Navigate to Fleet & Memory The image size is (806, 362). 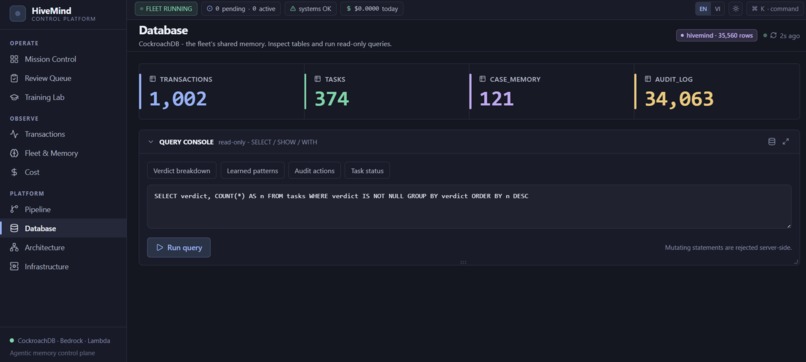pyautogui.click(x=63, y=153)
